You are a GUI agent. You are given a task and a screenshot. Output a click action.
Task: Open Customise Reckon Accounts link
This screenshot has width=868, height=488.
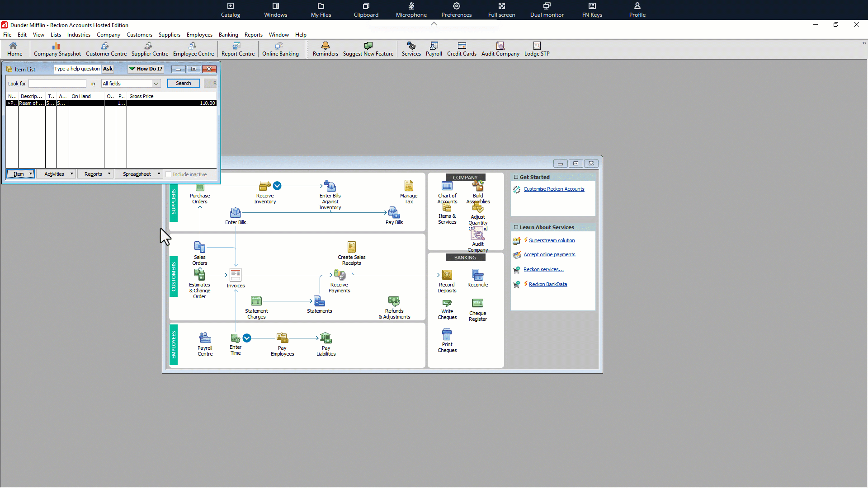[x=554, y=189]
